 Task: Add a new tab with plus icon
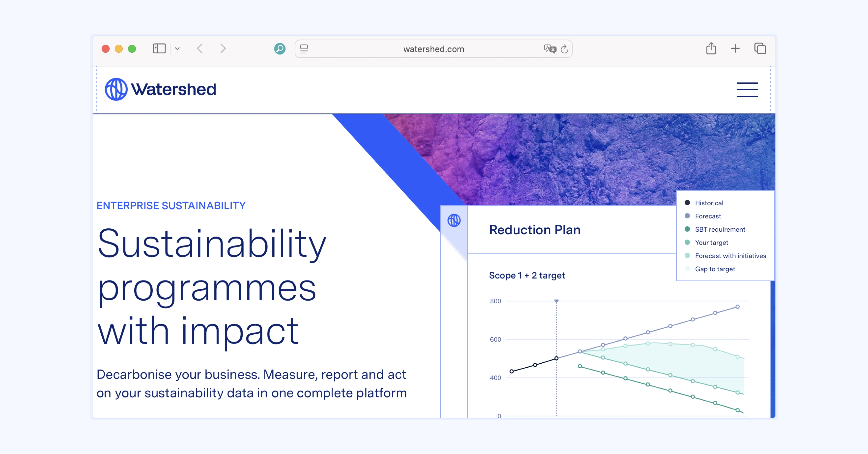[x=735, y=49]
